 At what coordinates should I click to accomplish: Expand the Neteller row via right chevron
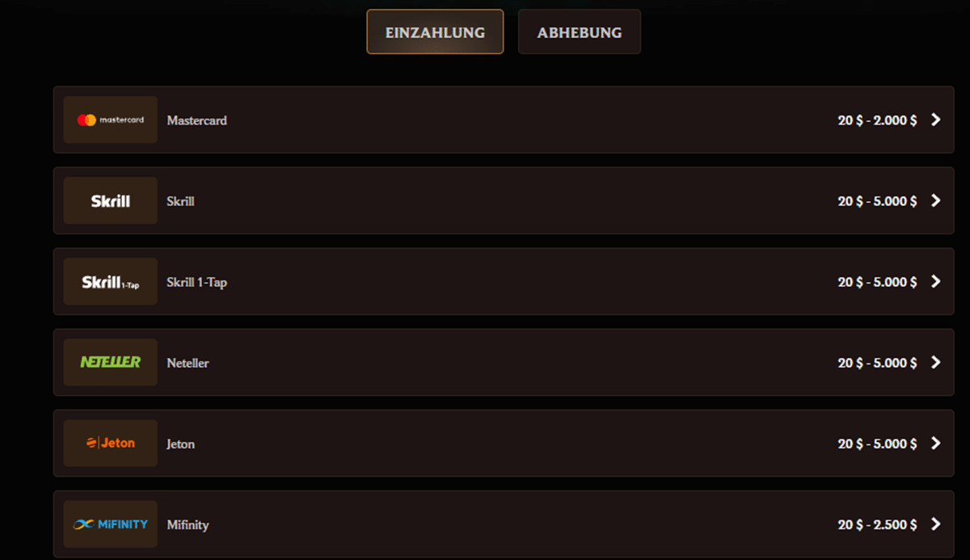(935, 362)
